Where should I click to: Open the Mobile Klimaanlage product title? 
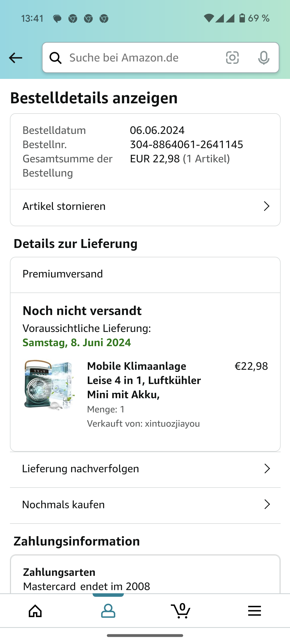(144, 380)
